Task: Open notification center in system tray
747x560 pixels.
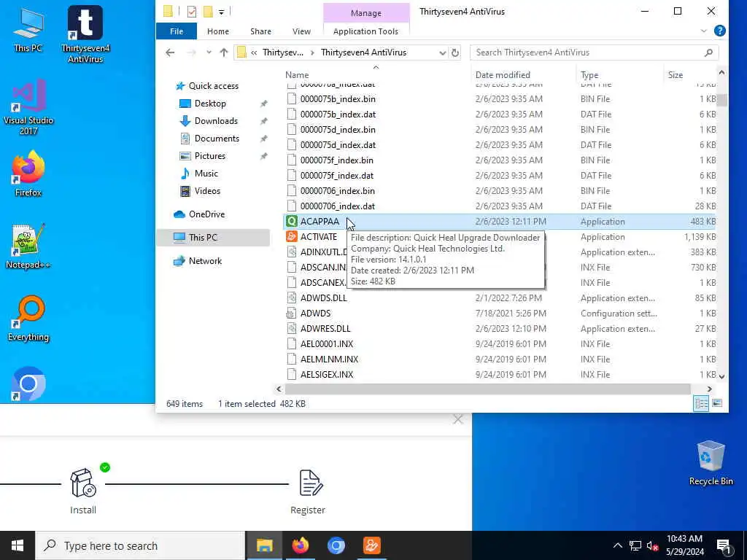Action: click(x=724, y=545)
